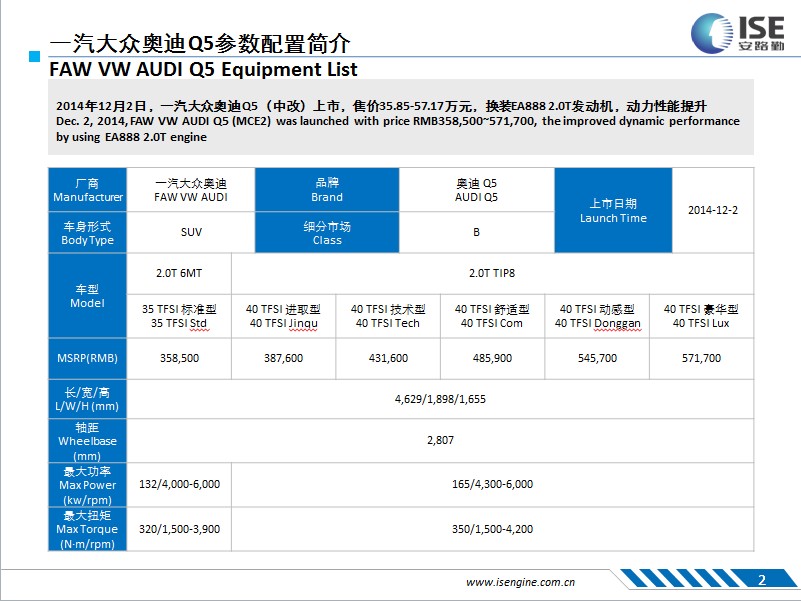The image size is (801, 601).
Task: Click the torque value 350/1,500-4,200
Action: coord(492,529)
